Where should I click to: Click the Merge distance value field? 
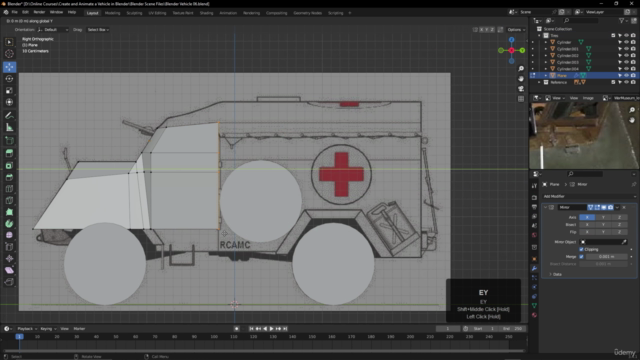tap(607, 257)
